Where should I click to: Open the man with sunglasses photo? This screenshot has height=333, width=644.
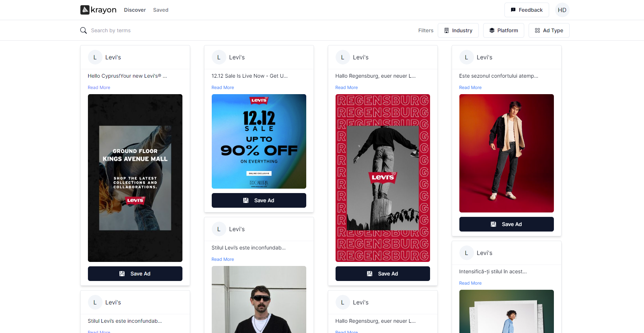[259, 299]
